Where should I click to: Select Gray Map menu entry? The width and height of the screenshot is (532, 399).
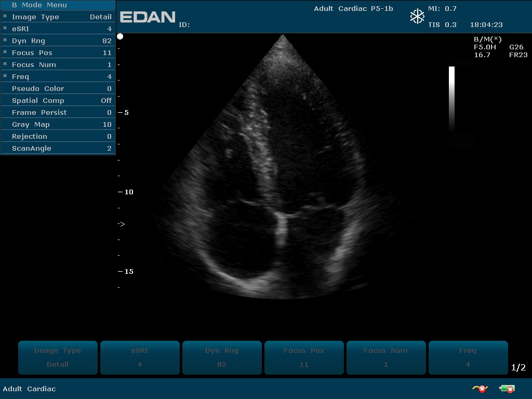click(x=58, y=124)
